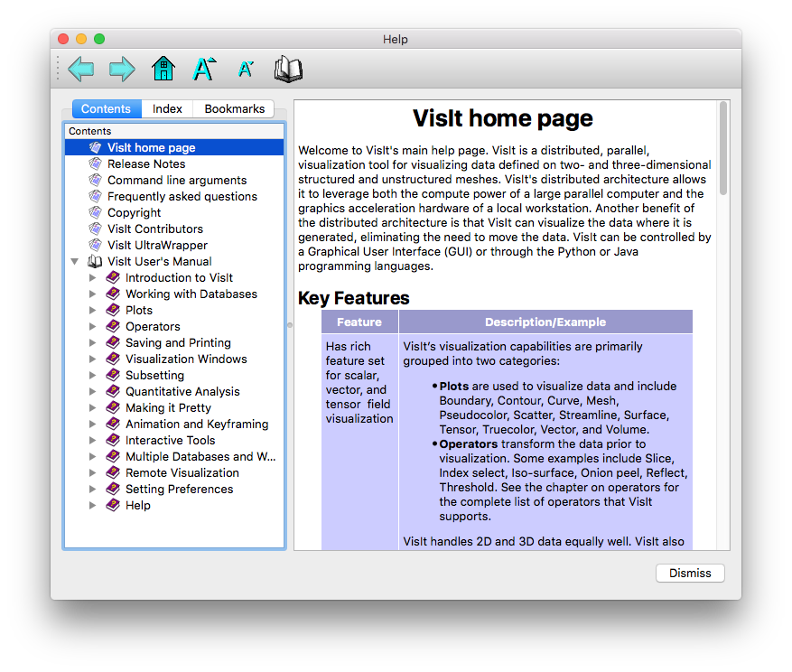
Task: Switch to the Contents tab
Action: click(106, 108)
